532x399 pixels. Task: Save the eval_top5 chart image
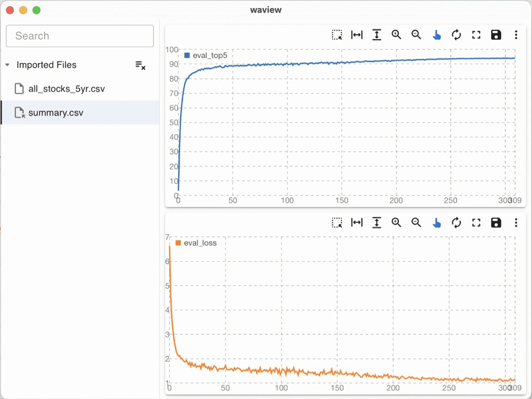click(x=496, y=35)
